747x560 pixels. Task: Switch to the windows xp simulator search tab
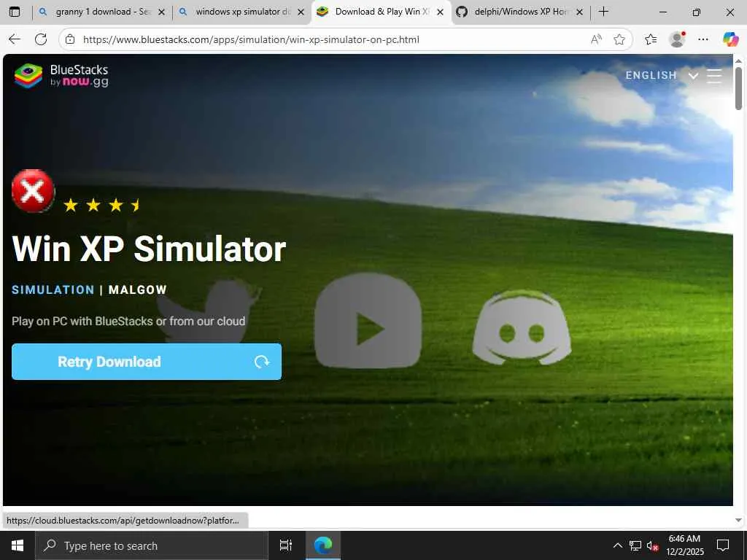pos(242,12)
